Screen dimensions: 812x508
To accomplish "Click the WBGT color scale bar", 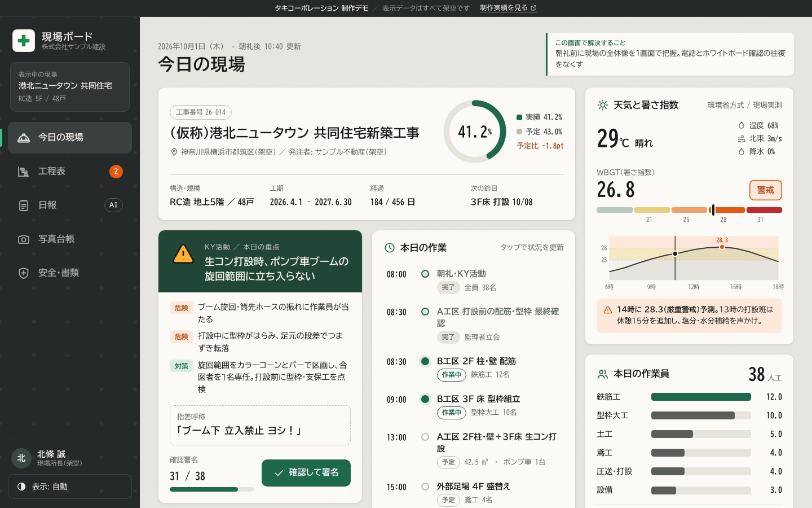I will (689, 210).
